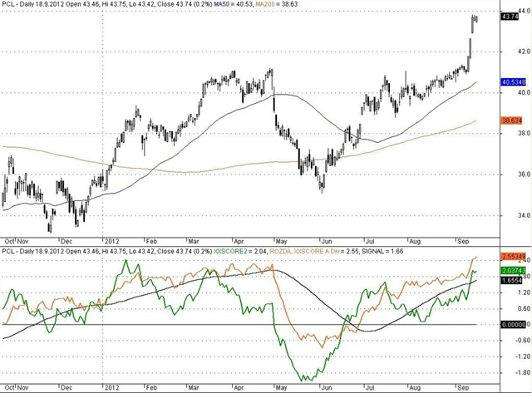Screen dimensions: 532x393
Task: Click the SIGNAL = 1.66 indicator label
Action: [x=382, y=251]
